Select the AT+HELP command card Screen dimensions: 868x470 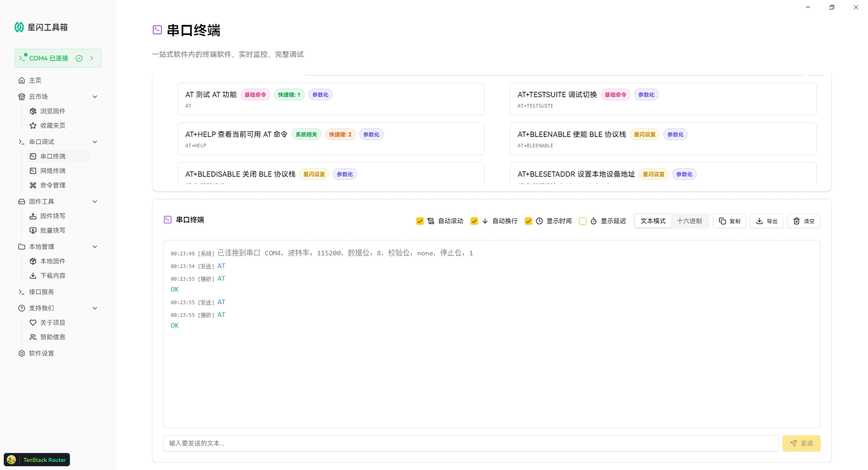point(331,139)
